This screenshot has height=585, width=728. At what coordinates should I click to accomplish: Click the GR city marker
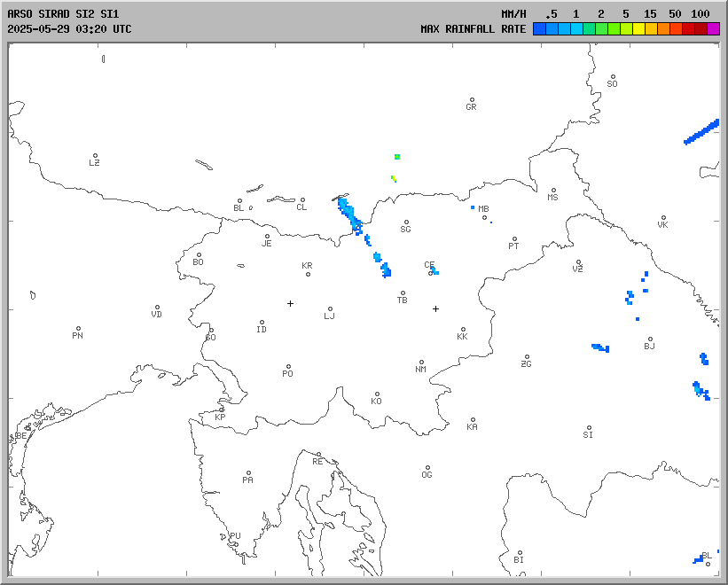pos(472,100)
